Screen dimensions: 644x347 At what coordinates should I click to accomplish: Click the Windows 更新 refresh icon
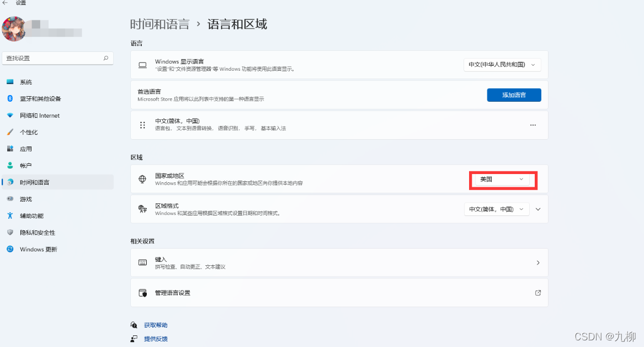(x=10, y=249)
